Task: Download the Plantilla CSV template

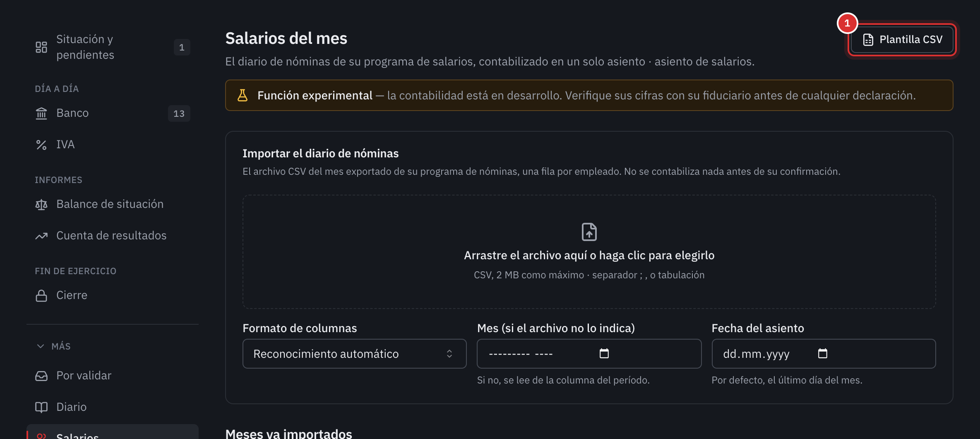Action: [x=902, y=40]
